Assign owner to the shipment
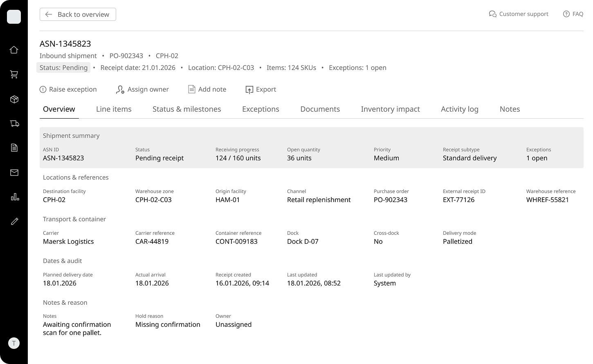This screenshot has width=593, height=364. (142, 89)
